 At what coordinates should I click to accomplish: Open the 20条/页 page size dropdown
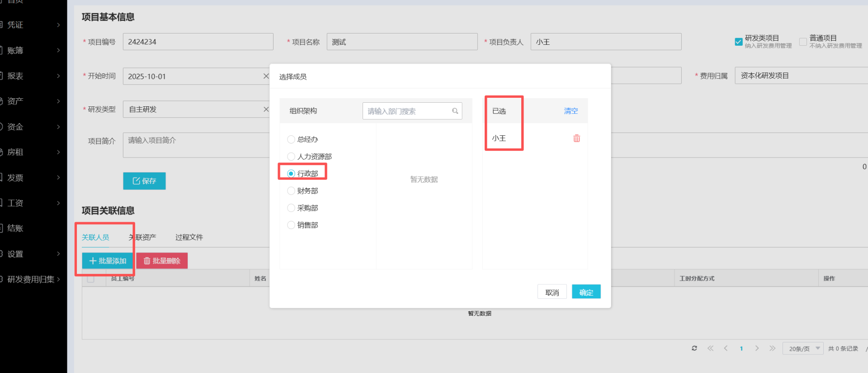coord(803,349)
